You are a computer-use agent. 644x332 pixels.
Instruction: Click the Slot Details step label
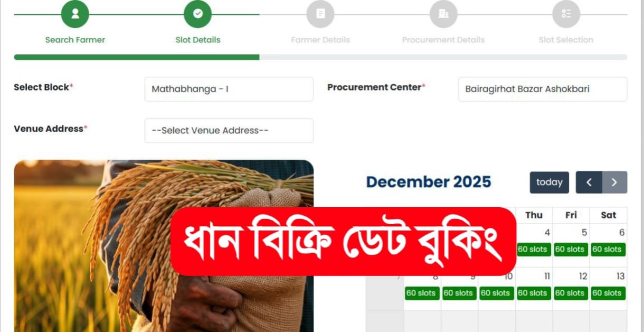(x=198, y=40)
